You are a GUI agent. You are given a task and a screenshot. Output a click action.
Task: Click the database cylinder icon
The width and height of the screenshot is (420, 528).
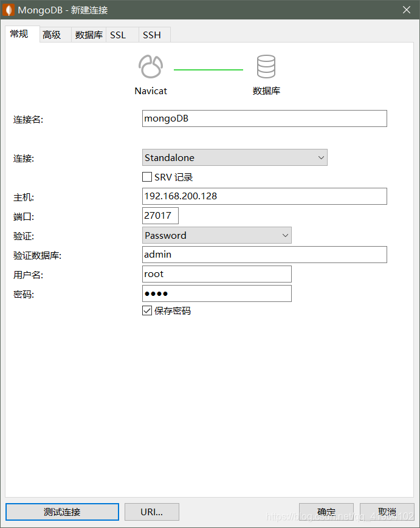coord(266,67)
